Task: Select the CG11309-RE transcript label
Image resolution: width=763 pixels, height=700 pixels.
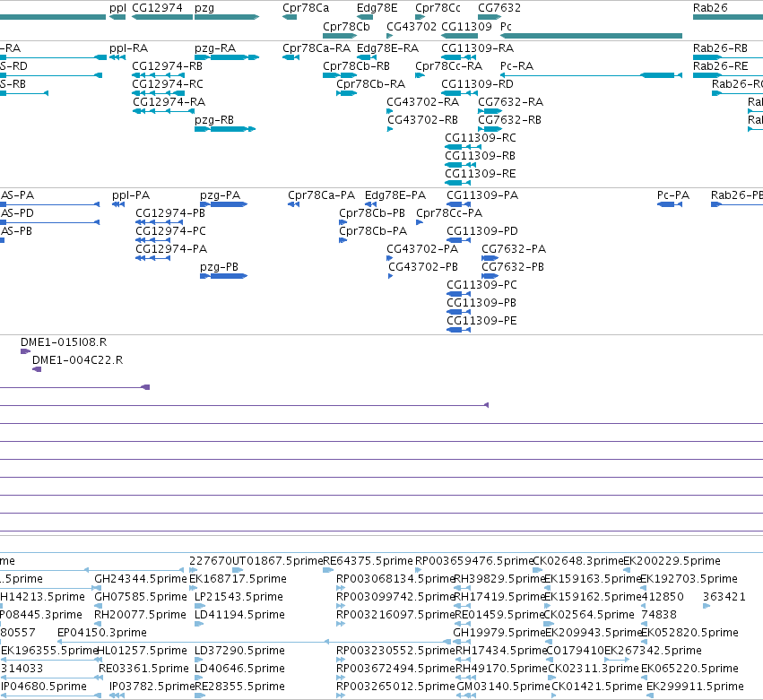Action: (481, 174)
